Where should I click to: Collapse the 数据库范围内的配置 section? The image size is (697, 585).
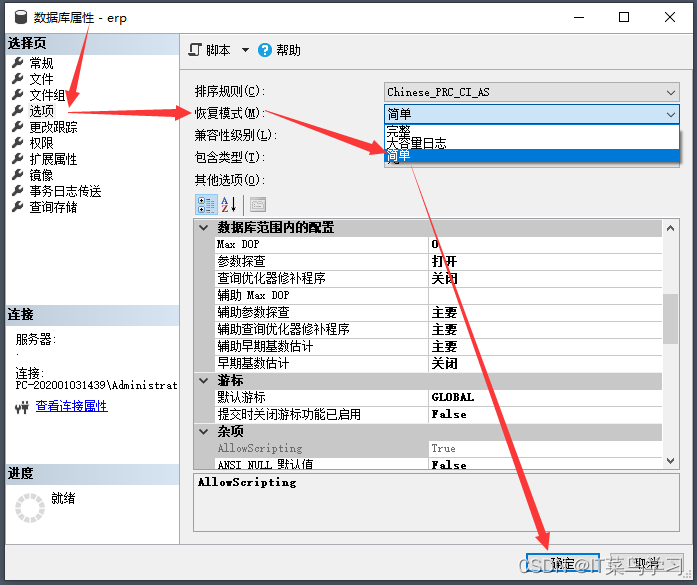[205, 228]
